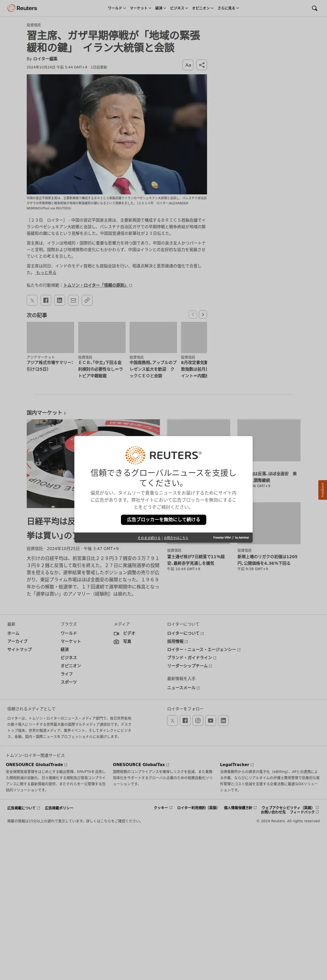Expand the さらに見る menu

[228, 8]
